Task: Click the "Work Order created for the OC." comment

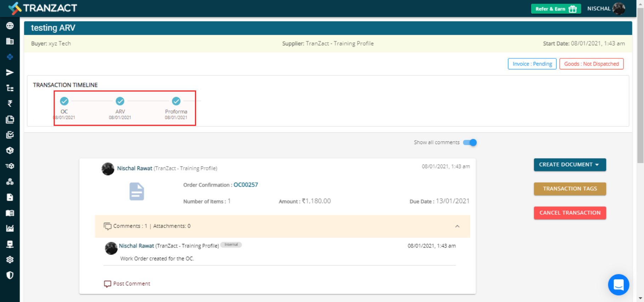Action: (x=157, y=258)
